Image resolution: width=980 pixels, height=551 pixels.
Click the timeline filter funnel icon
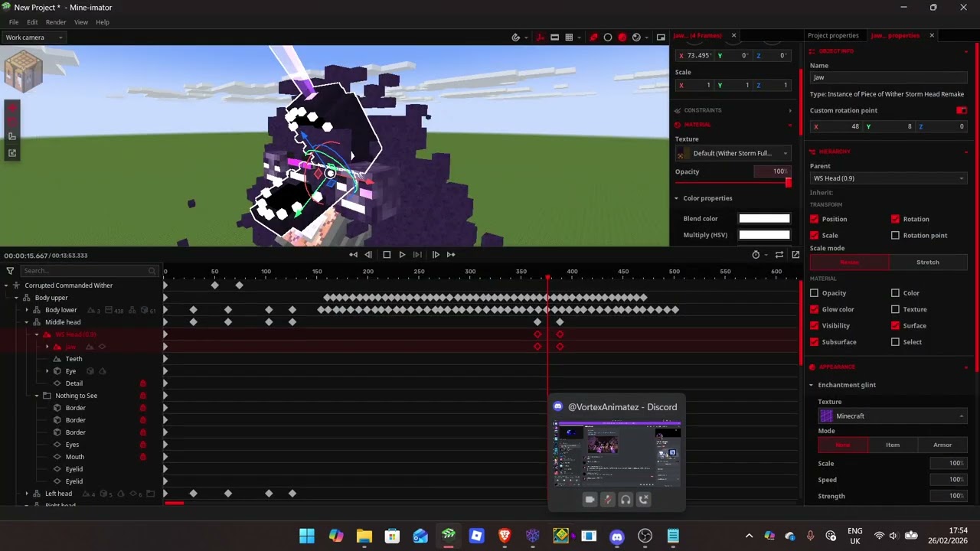coord(10,271)
